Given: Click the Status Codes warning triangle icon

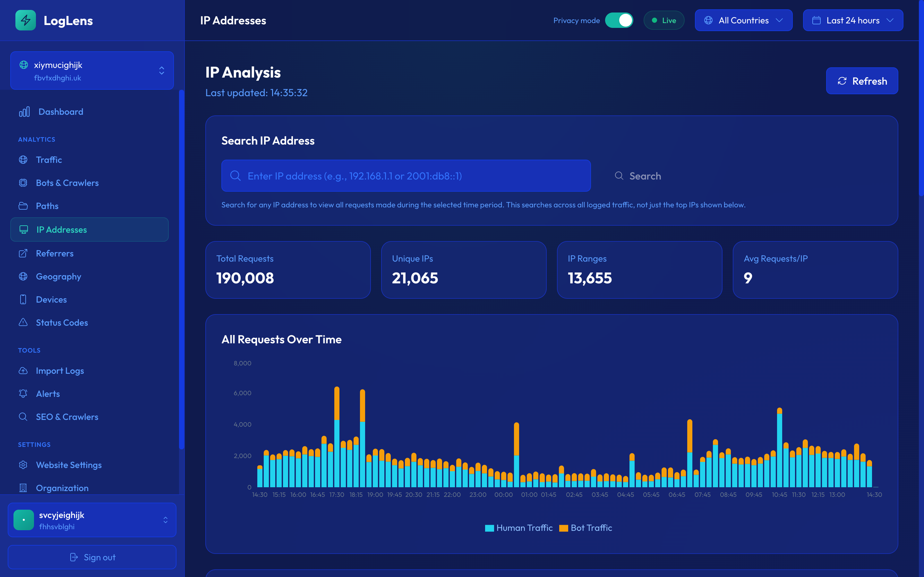Looking at the screenshot, I should (23, 322).
